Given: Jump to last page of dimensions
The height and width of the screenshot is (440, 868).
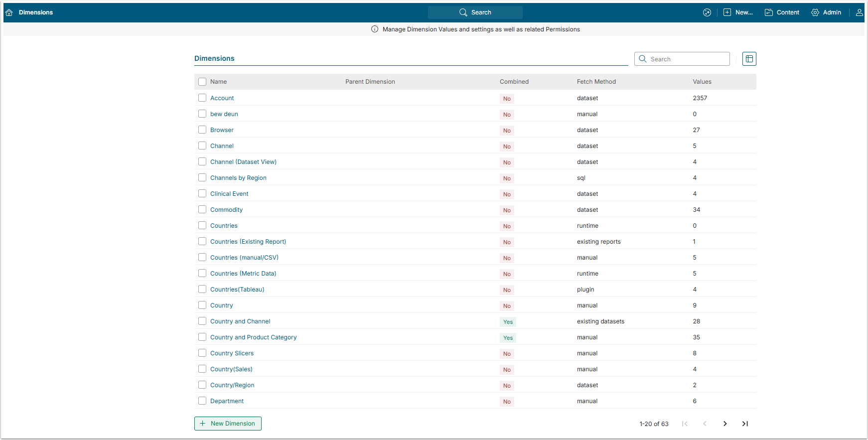Looking at the screenshot, I should [x=745, y=424].
